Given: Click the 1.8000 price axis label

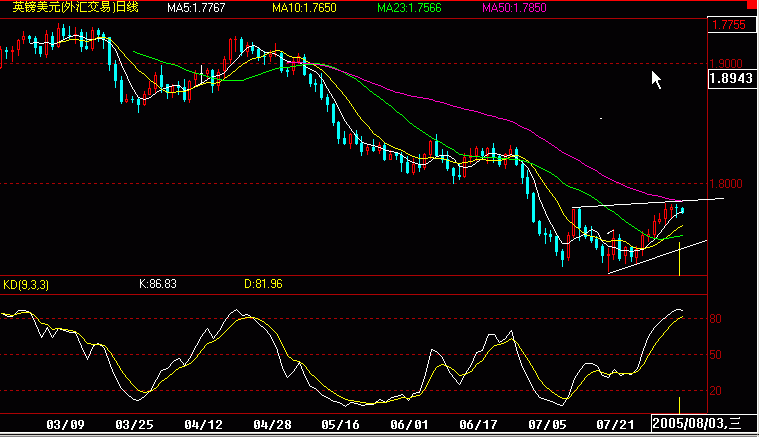Looking at the screenshot, I should (726, 184).
